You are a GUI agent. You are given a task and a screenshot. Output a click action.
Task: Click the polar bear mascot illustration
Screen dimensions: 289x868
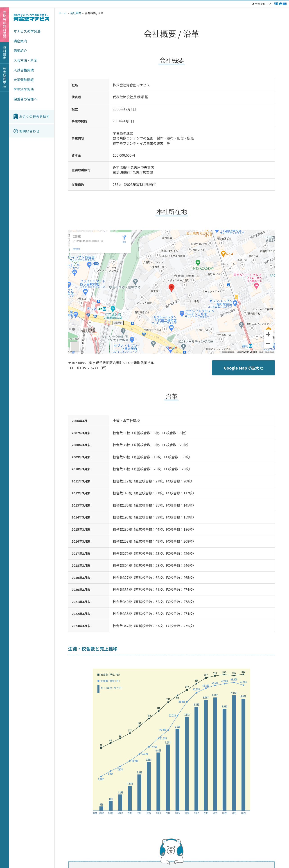(171, 851)
